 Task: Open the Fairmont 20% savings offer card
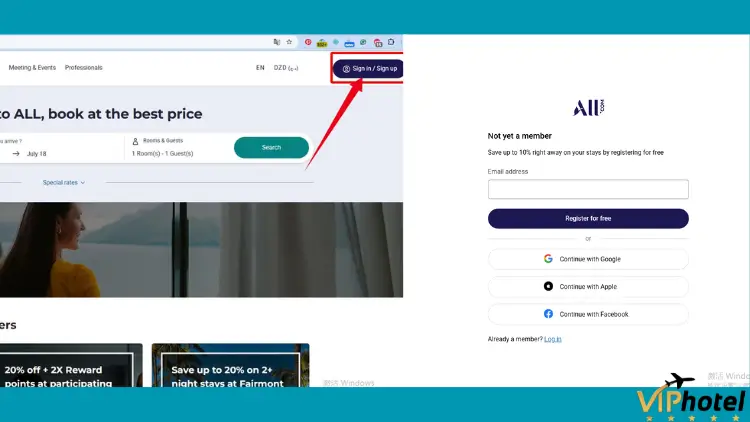[x=231, y=365]
